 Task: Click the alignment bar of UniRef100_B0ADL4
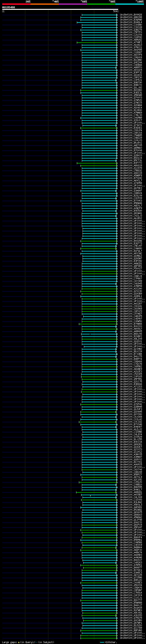(x=97, y=22)
